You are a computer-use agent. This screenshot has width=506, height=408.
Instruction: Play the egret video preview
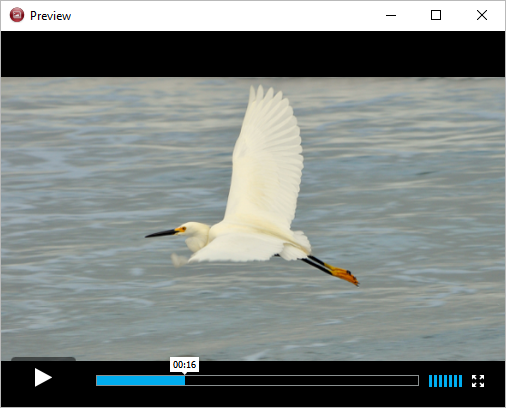tap(43, 377)
